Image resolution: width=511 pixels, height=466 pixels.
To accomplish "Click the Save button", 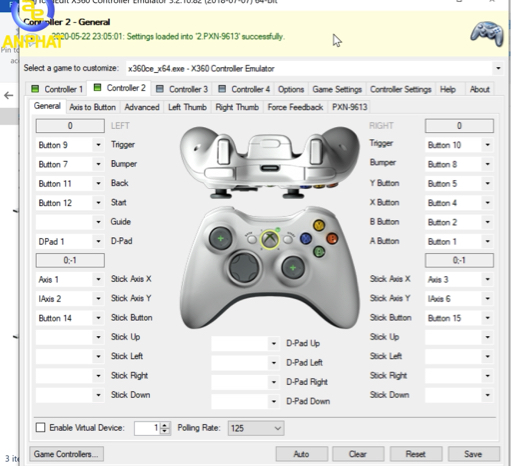I will pos(473,454).
